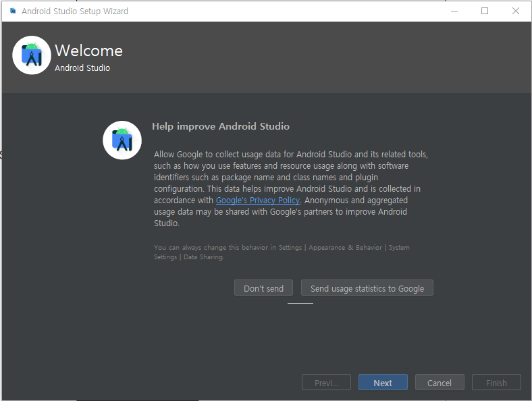The height and width of the screenshot is (401, 532).
Task: Click the 'Allow Google to collect usage data' paragraph
Action: [291, 188]
